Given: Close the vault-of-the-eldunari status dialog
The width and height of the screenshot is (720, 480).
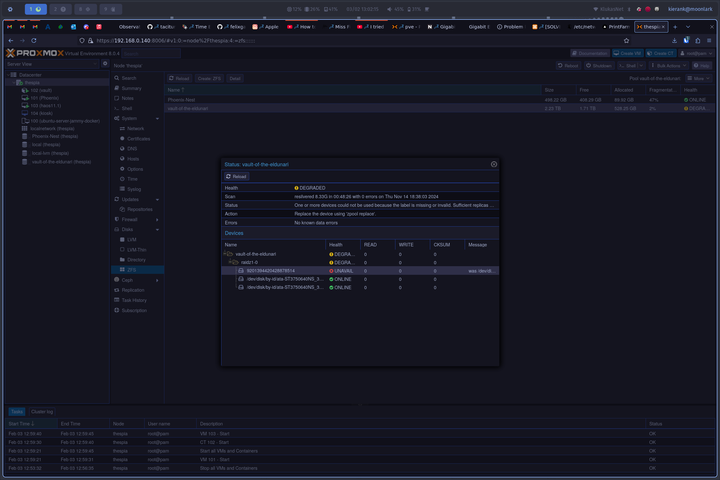Looking at the screenshot, I should [x=493, y=163].
